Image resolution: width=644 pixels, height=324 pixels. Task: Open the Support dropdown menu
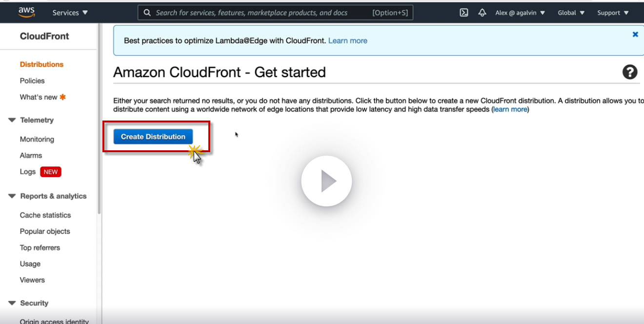(613, 13)
